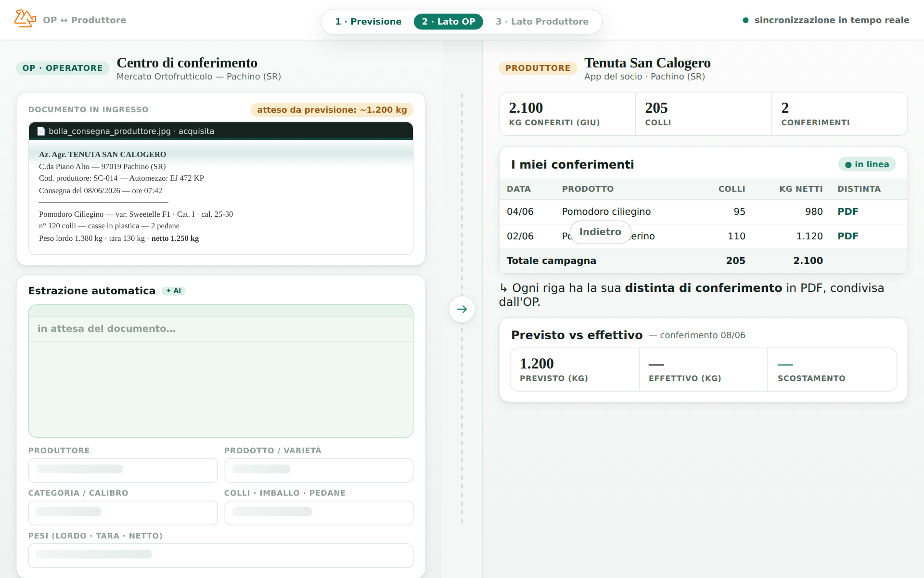Click the 'in attesa del documento…' extraction area

click(221, 371)
